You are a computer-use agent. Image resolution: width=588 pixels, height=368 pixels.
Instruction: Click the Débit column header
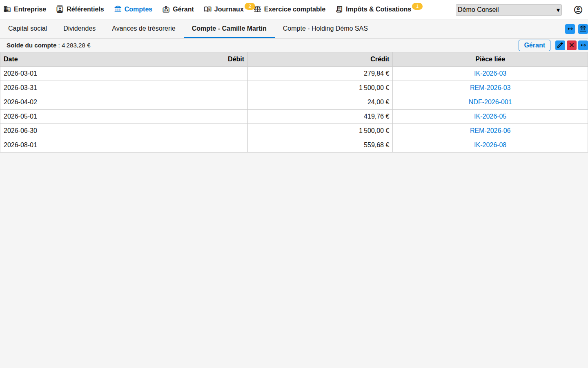click(x=202, y=59)
